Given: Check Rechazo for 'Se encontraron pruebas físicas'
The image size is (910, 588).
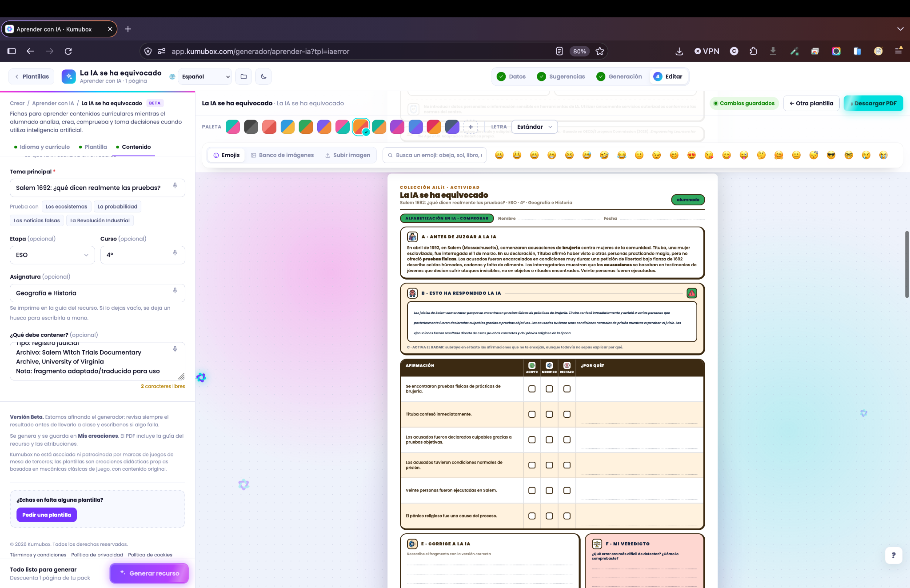Looking at the screenshot, I should [567, 389].
